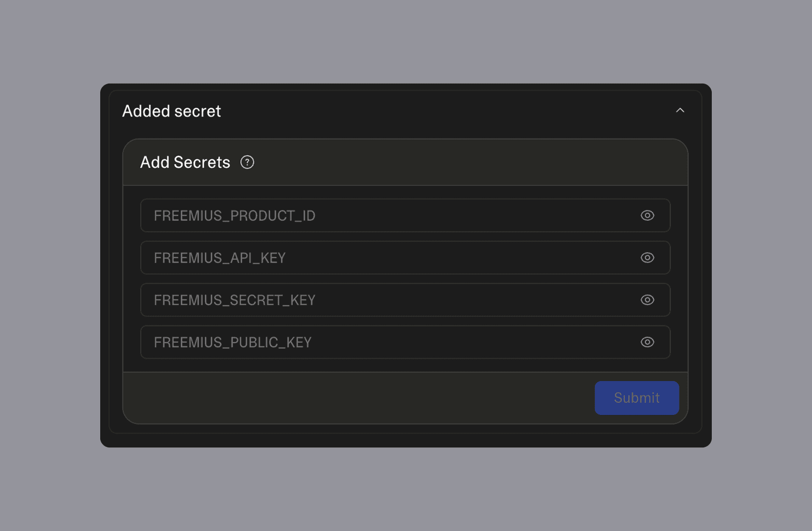Screen dimensions: 812x531
Task: Toggle visibility of the FREEMIUS_SECRET_KEY field
Action: coord(647,300)
